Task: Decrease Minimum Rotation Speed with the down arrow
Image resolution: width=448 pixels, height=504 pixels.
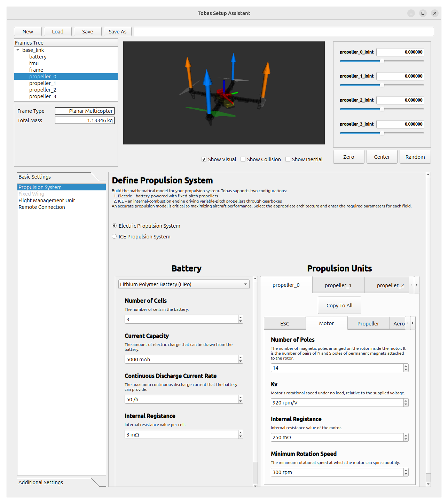Action: point(406,474)
